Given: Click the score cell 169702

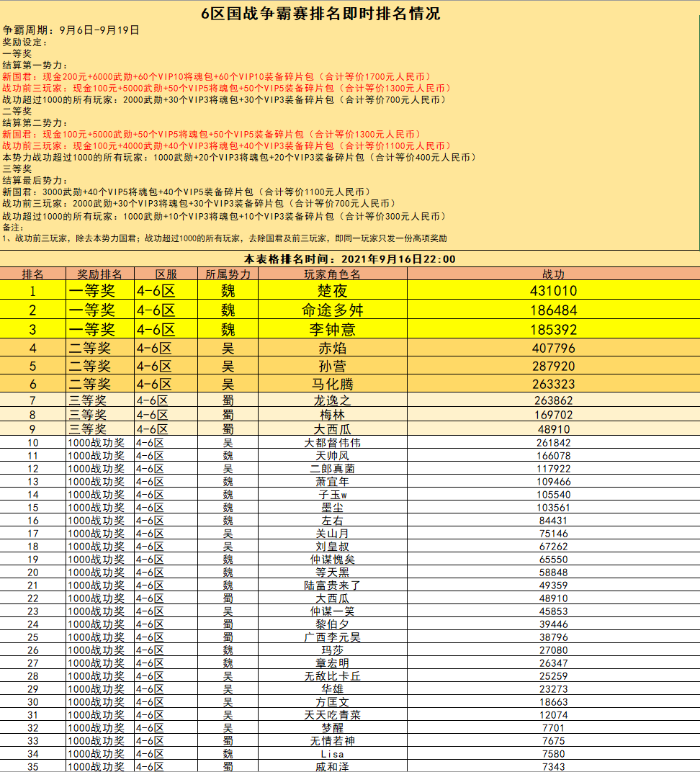Looking at the screenshot, I should click(x=553, y=415).
